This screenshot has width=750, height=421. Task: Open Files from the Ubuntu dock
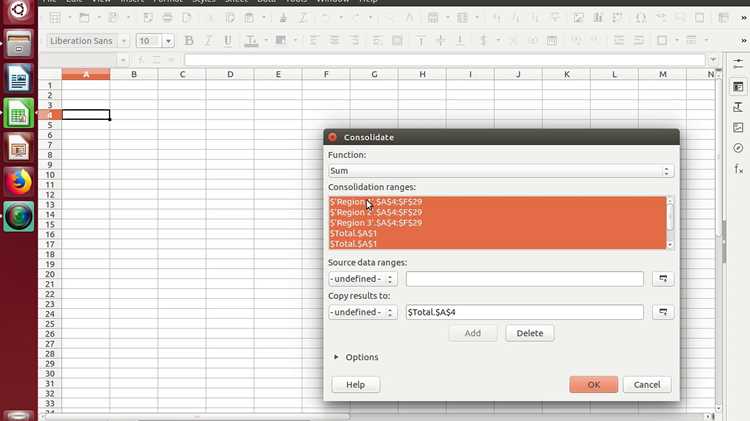[19, 44]
